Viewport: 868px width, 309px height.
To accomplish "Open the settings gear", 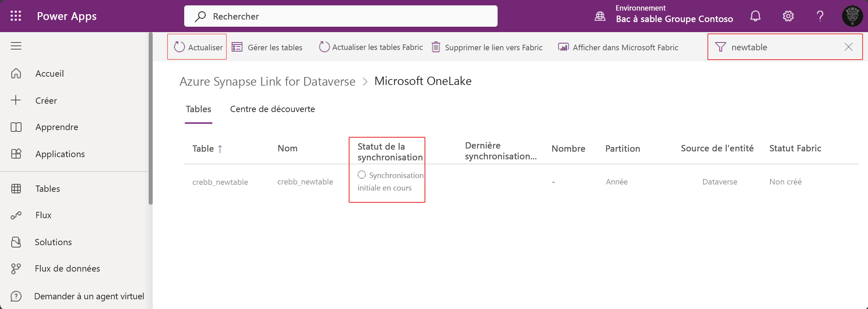I will (x=788, y=16).
